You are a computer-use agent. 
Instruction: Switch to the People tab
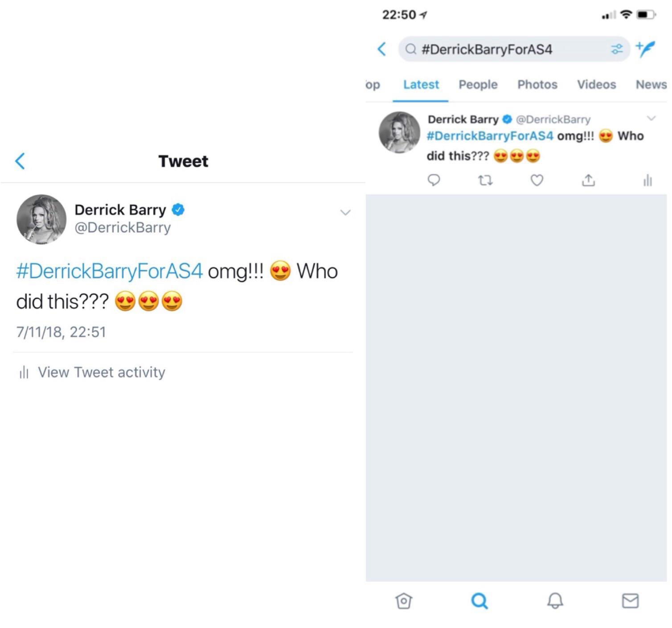pyautogui.click(x=478, y=84)
